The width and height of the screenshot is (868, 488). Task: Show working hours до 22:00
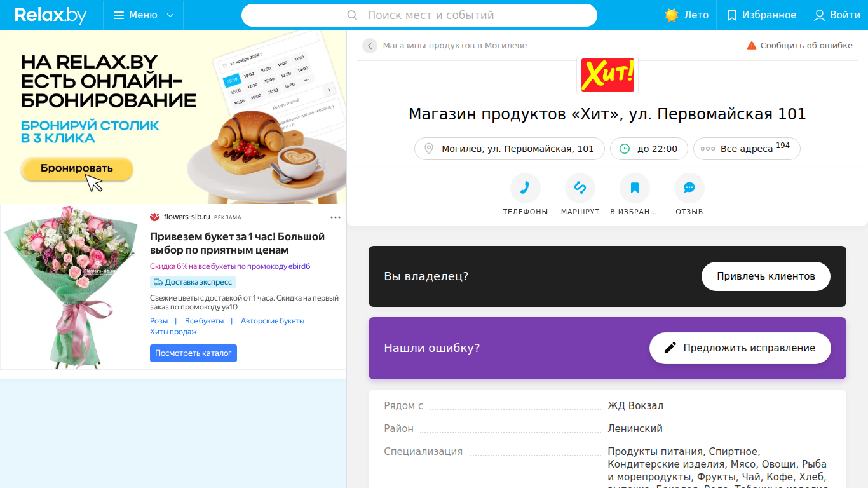[649, 149]
